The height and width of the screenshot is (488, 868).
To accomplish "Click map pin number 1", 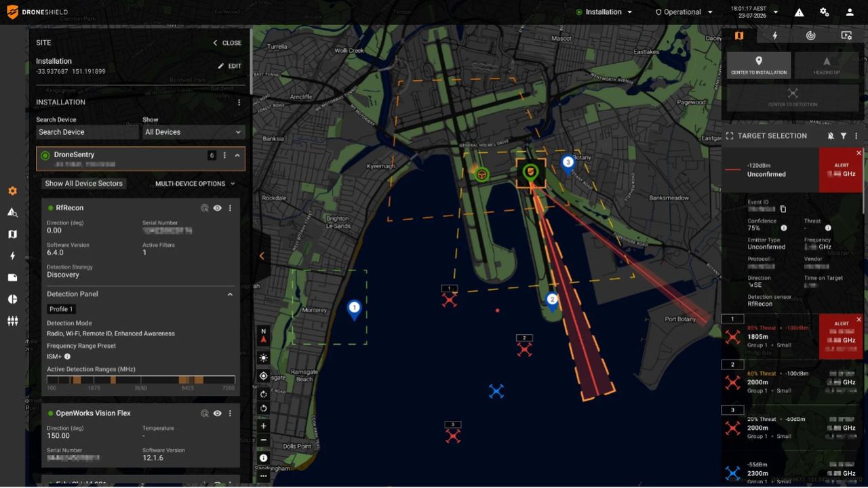I will 353,310.
